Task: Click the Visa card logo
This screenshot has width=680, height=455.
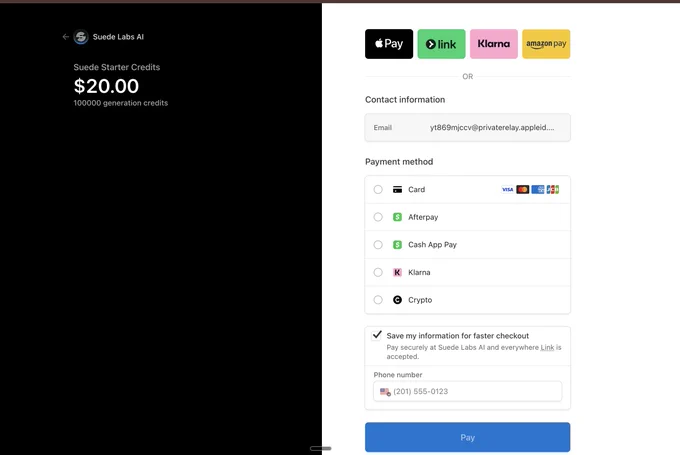Action: [507, 190]
